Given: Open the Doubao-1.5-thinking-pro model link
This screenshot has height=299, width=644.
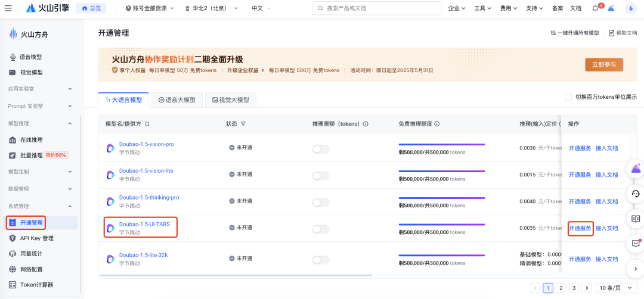Looking at the screenshot, I should coord(149,198).
